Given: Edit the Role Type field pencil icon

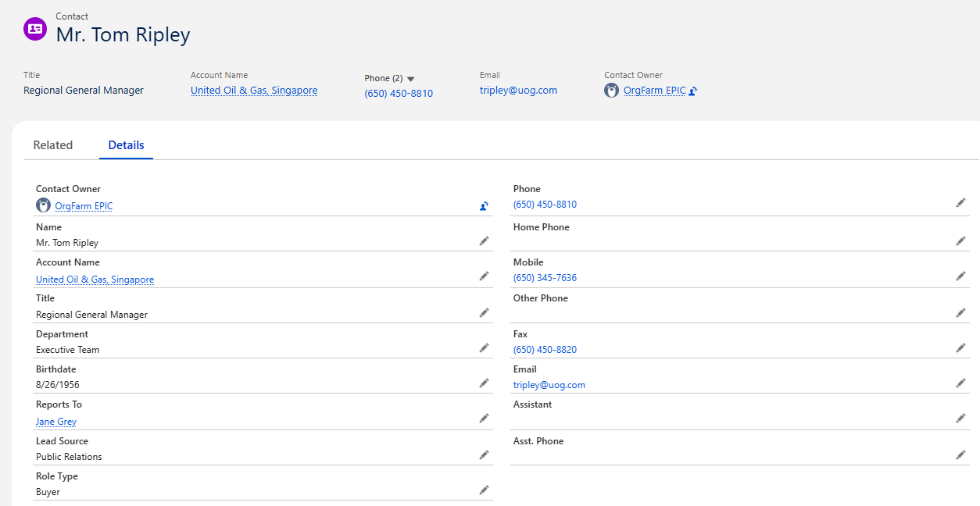Looking at the screenshot, I should [484, 490].
